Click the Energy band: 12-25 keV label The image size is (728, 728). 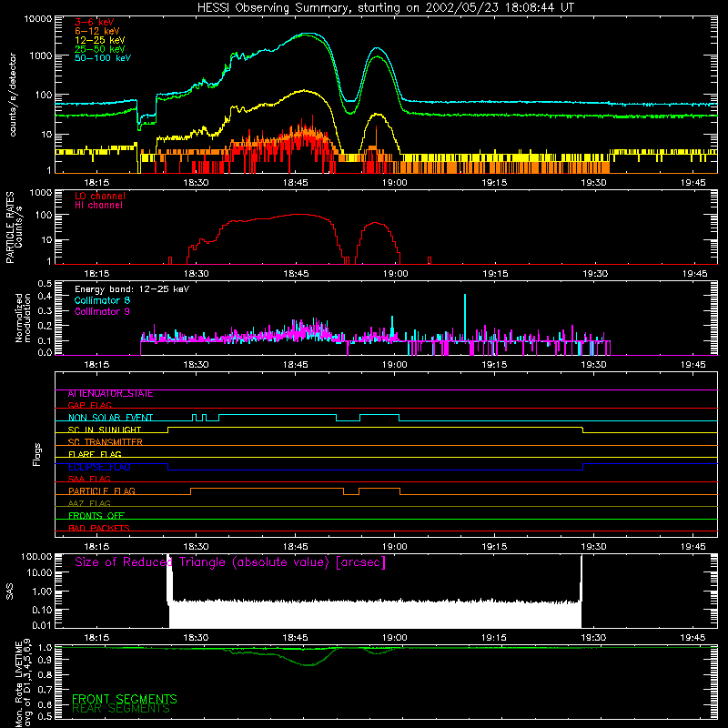(x=132, y=289)
